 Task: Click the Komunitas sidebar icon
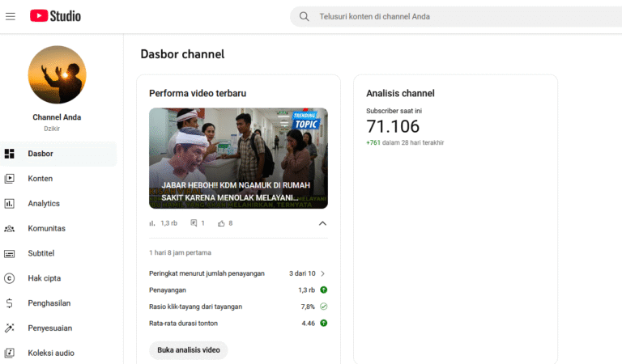(x=10, y=229)
